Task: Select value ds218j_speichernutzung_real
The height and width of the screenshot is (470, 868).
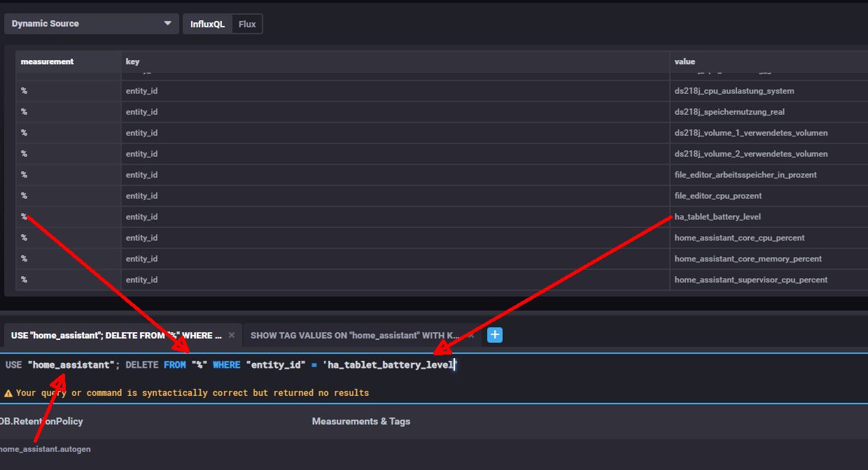Action: 730,112
